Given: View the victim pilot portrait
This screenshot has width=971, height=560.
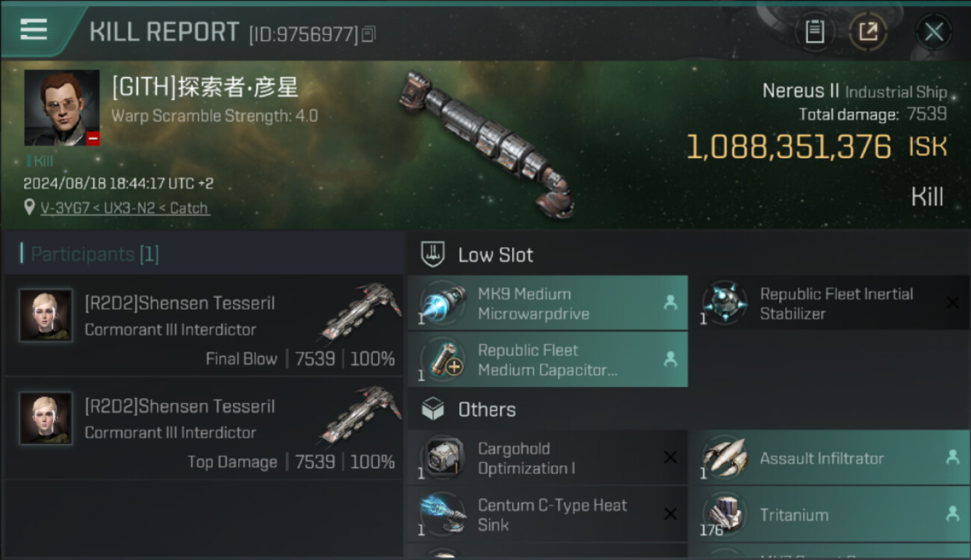Looking at the screenshot, I should click(62, 108).
